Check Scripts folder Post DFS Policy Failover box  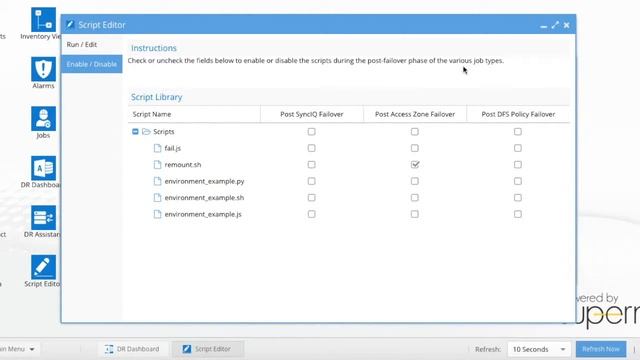tap(518, 131)
